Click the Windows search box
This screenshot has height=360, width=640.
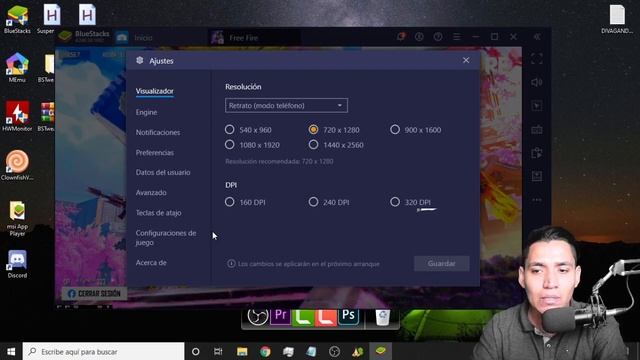[x=103, y=351]
